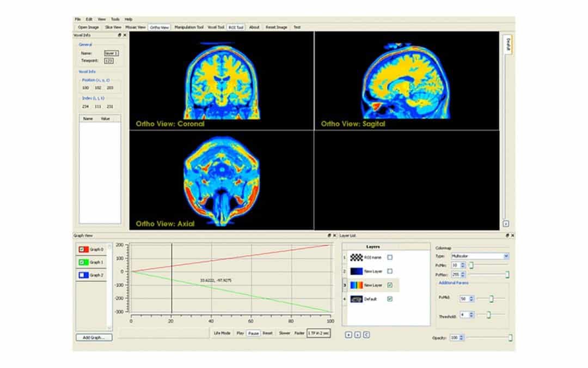Click the small button below right scrollbar
588x368 pixels.
(506, 224)
